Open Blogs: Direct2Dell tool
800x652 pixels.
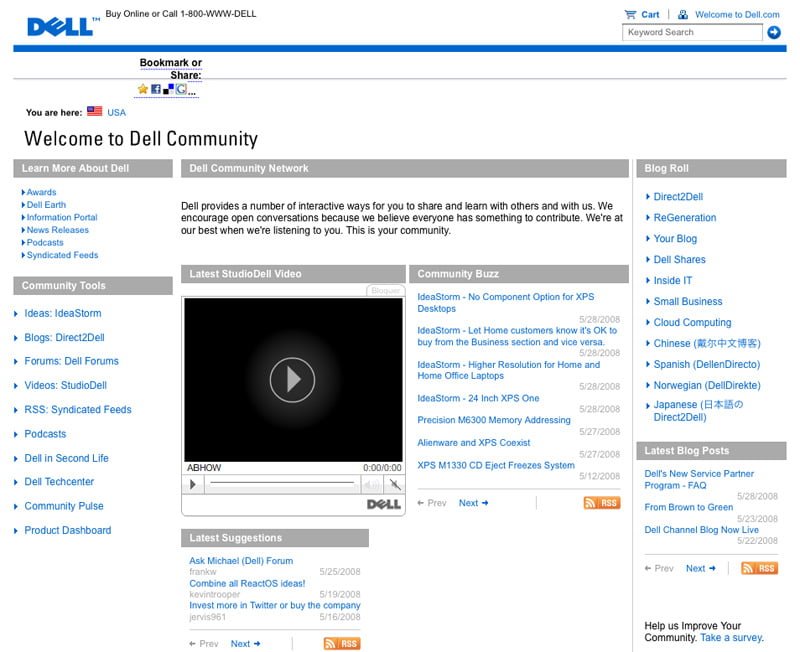[64, 337]
